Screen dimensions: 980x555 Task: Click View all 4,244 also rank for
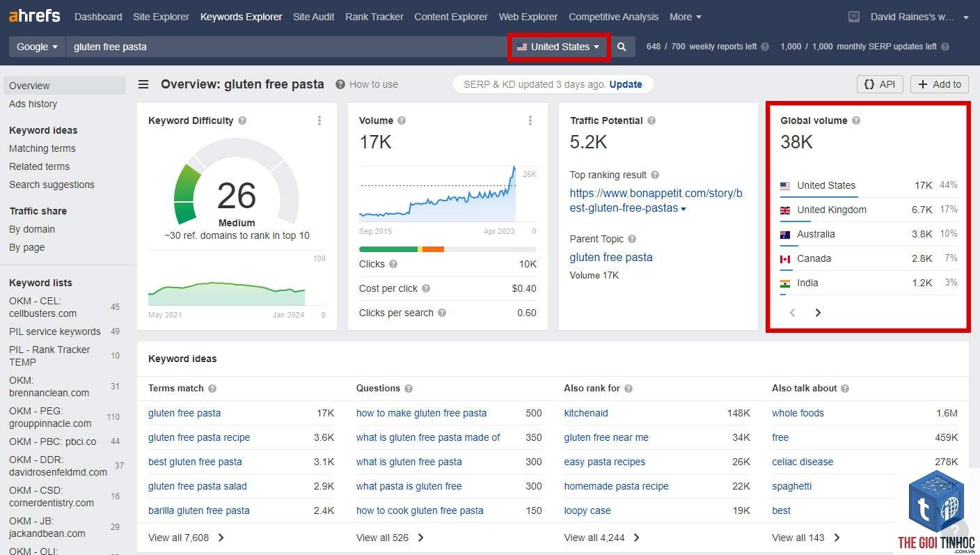click(x=602, y=538)
